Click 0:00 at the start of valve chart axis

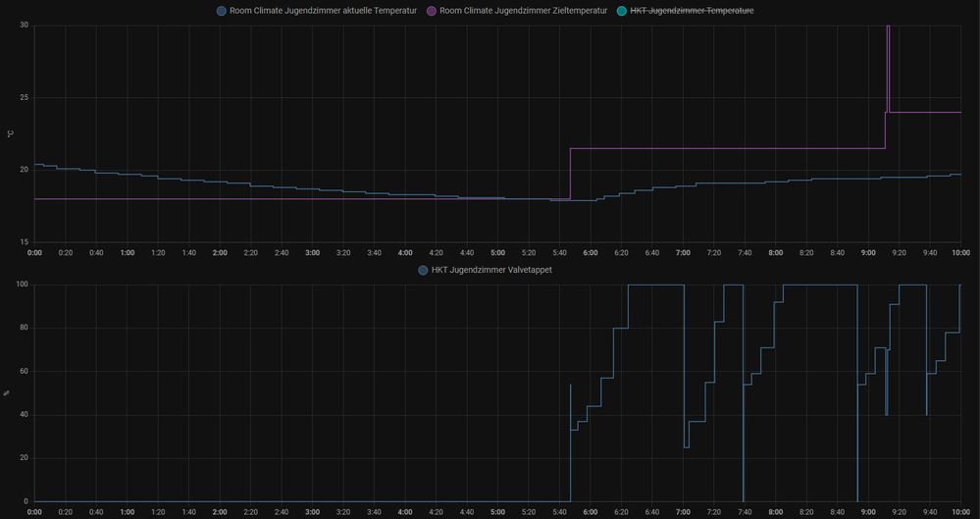coord(35,512)
